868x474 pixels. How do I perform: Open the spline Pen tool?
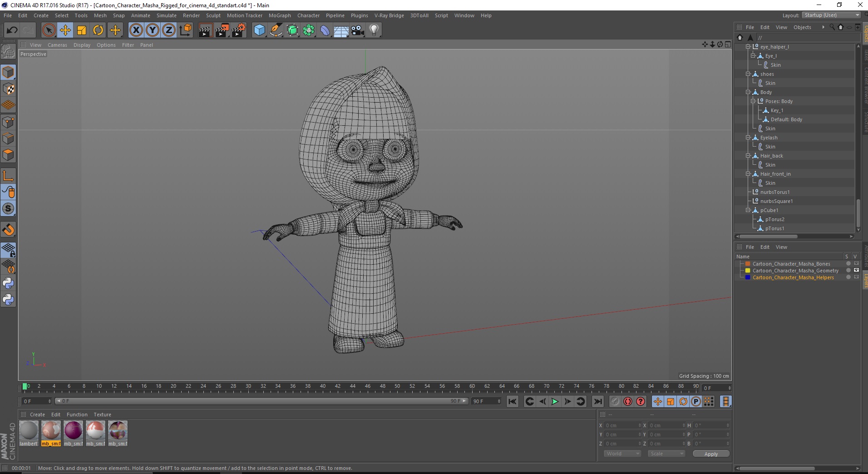pos(276,30)
